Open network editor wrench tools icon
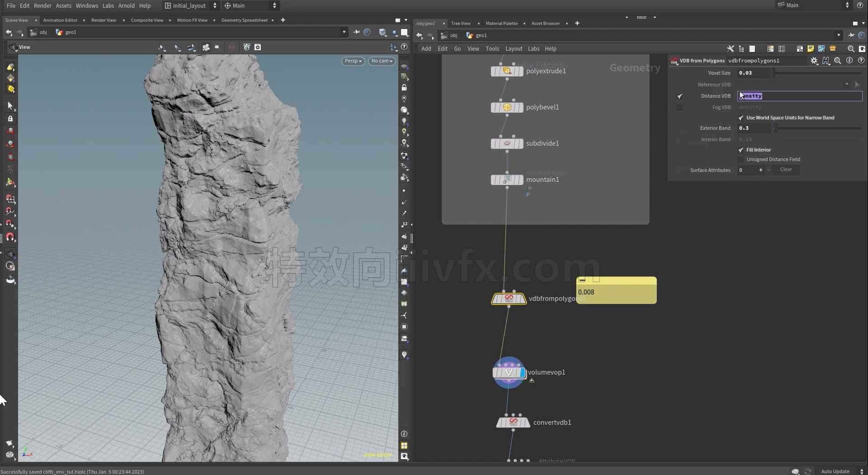 click(x=730, y=48)
